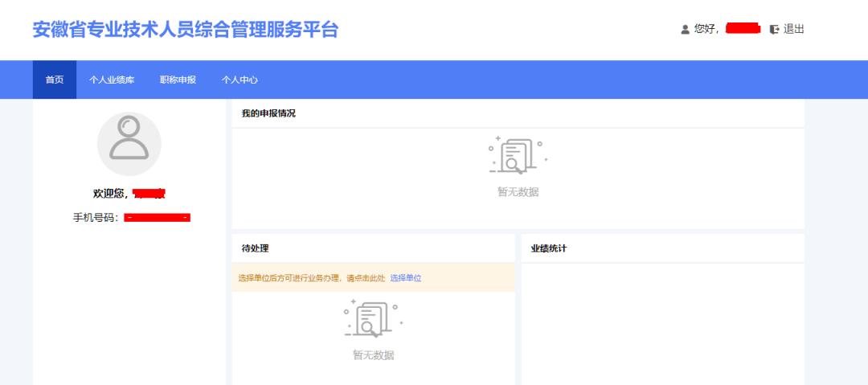Click the empty-data icon under 我的申报情况

point(518,155)
